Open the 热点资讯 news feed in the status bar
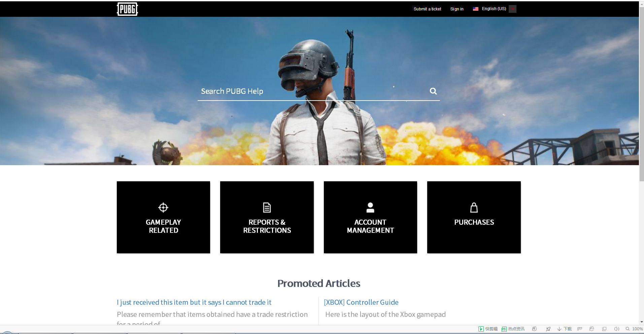Image resolution: width=644 pixels, height=334 pixels. (513, 329)
